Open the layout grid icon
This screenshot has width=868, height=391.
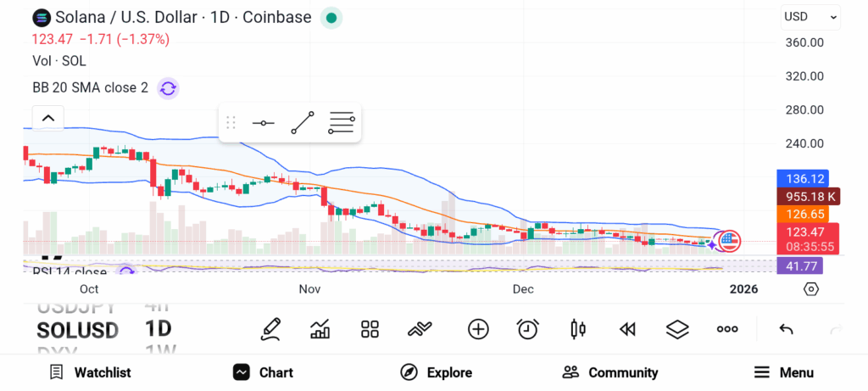(370, 329)
